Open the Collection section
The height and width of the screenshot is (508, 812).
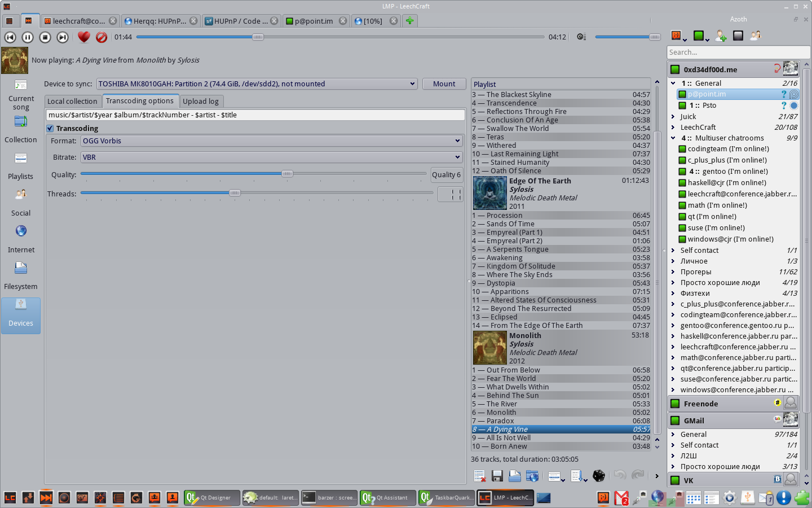[x=21, y=130]
